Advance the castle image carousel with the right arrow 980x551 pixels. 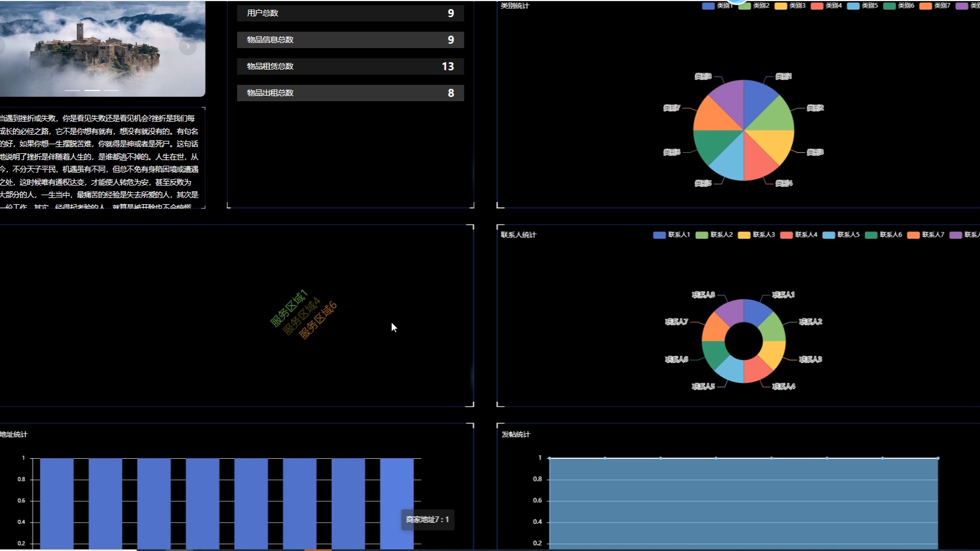coord(188,46)
